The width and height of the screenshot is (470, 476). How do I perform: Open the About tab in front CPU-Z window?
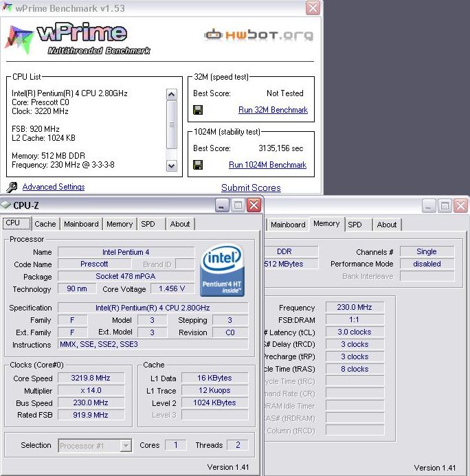pyautogui.click(x=180, y=224)
